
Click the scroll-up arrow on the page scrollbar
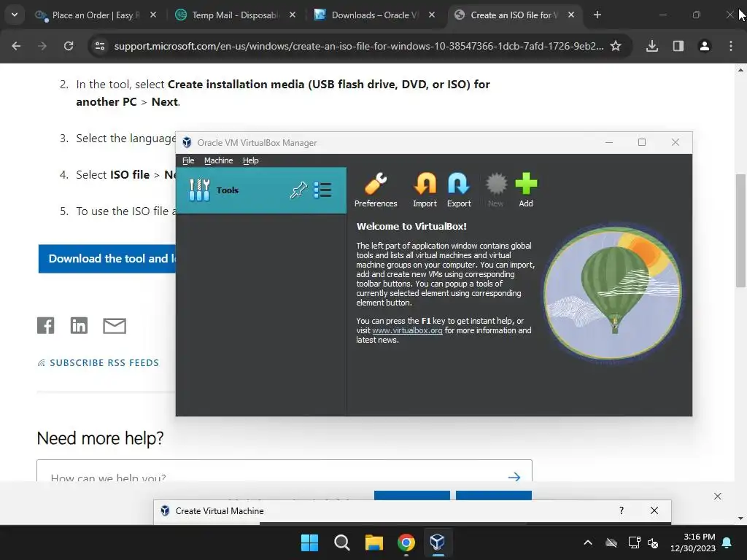pos(740,70)
